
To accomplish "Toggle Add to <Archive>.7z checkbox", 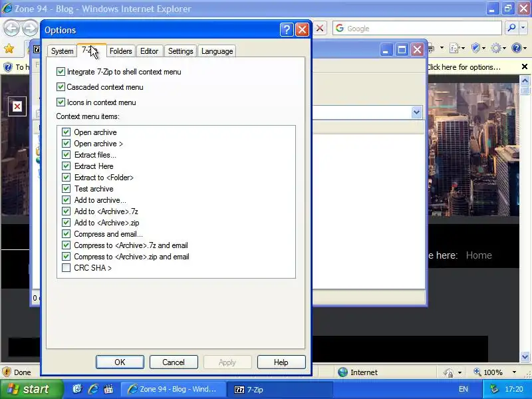I will coord(66,211).
